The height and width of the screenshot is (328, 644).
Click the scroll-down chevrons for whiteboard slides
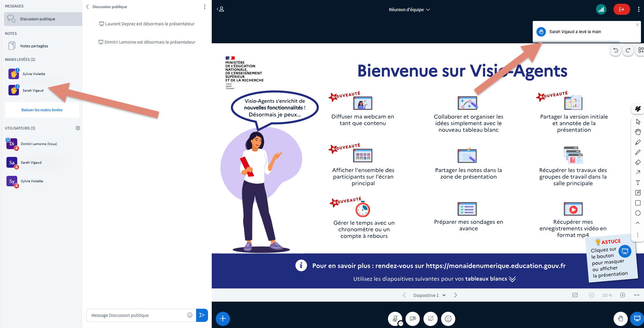point(512,279)
